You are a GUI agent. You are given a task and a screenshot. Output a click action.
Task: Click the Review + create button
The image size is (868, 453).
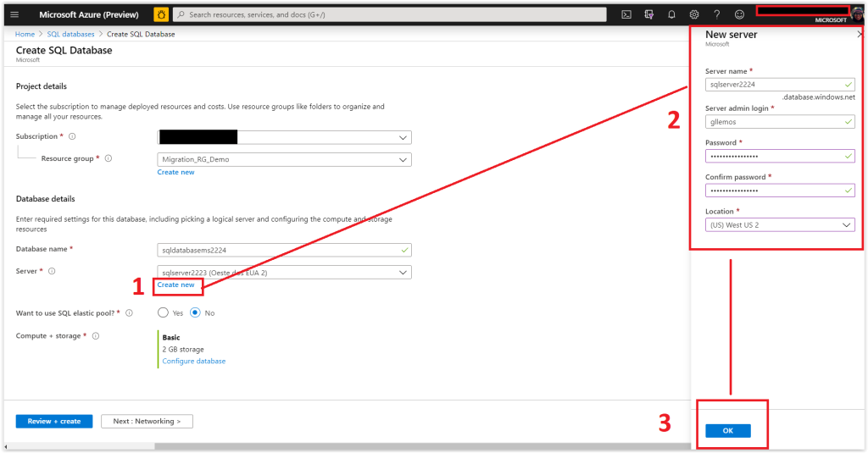[54, 422]
